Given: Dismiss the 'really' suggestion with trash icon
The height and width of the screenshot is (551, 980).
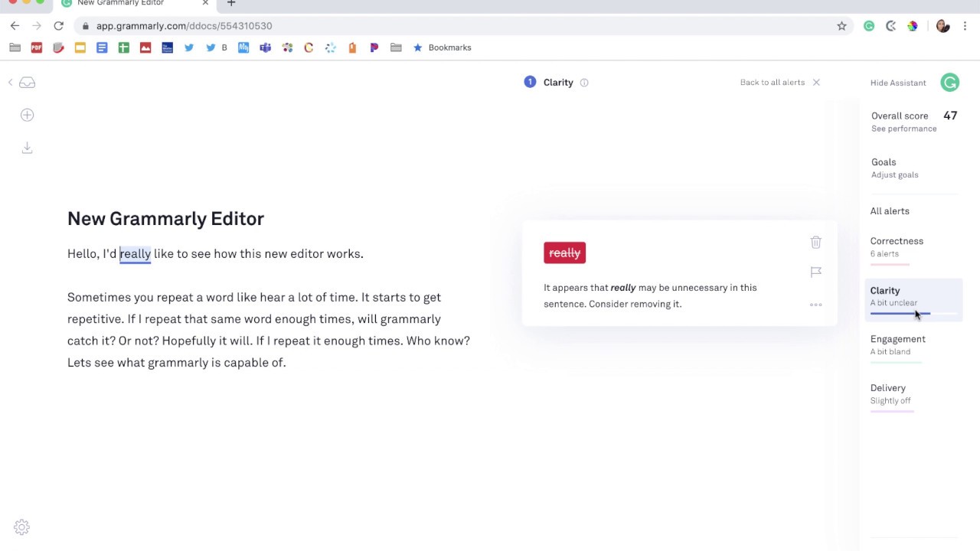Looking at the screenshot, I should point(815,242).
